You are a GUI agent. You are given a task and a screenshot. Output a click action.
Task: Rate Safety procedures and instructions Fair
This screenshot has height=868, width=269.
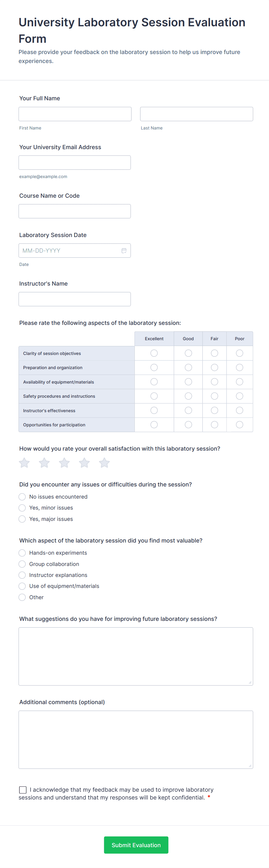[214, 396]
